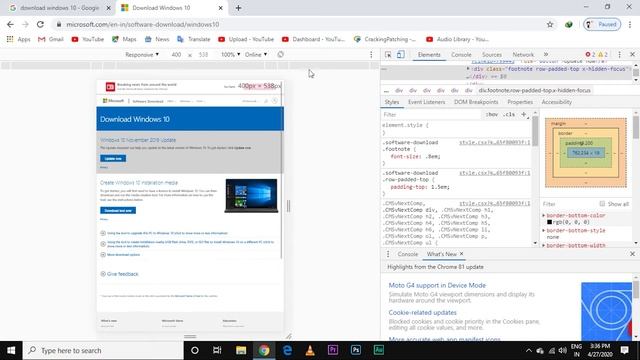Select div.footnote.row-padded-top breadcrumb item
The width and height of the screenshot is (640, 360).
point(535,90)
